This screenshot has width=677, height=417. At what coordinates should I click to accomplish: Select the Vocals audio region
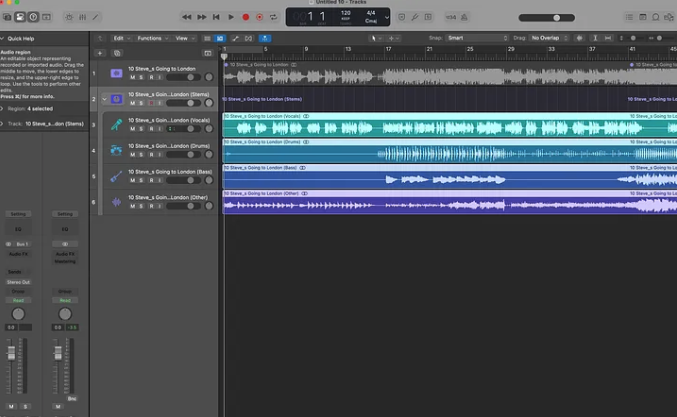coord(449,125)
